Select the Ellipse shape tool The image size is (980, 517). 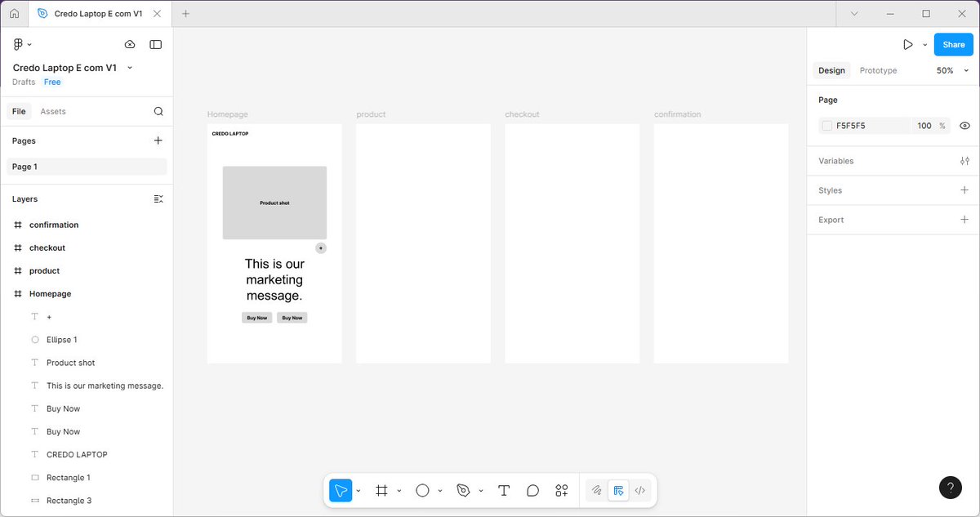pyautogui.click(x=422, y=490)
